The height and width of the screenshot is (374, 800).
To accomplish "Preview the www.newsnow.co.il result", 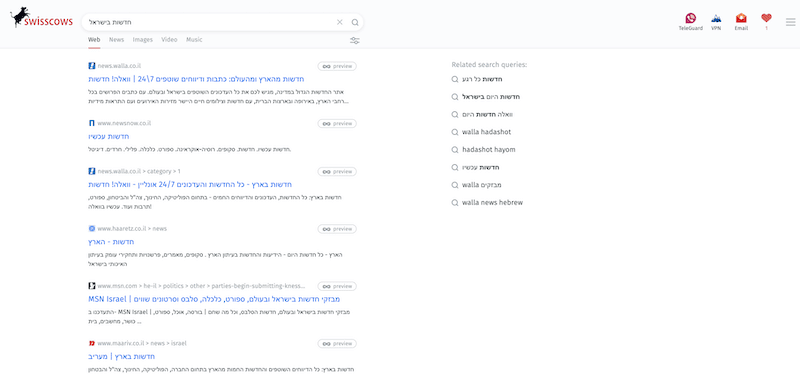I will pos(337,123).
